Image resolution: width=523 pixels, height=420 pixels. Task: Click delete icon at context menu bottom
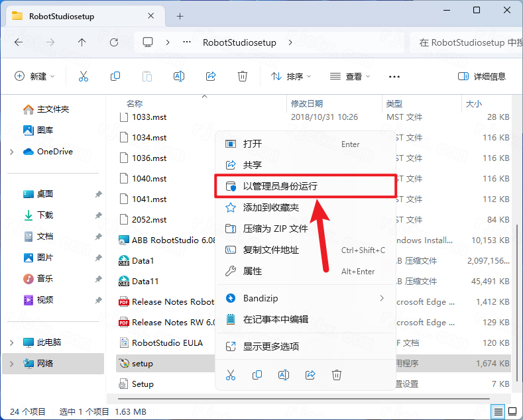337,375
